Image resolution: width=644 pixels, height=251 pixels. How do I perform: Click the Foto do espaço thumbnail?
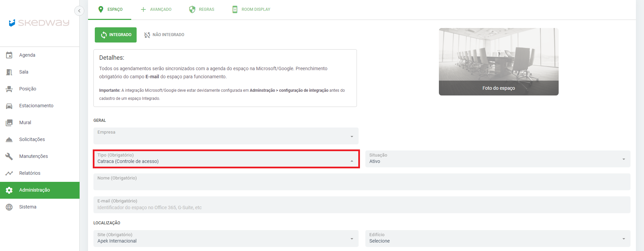pyautogui.click(x=498, y=62)
